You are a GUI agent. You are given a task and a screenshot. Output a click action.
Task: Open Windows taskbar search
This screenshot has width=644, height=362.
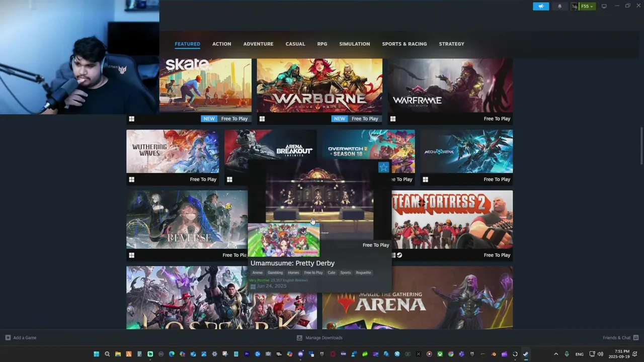(x=107, y=354)
